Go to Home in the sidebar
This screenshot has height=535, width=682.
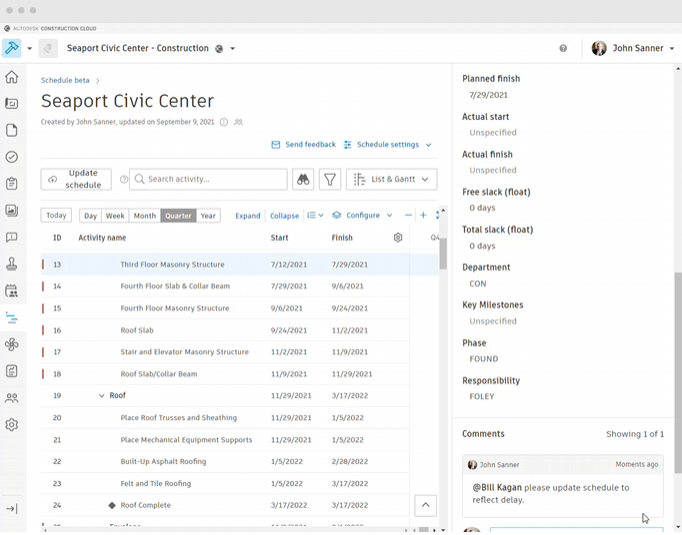pos(12,77)
